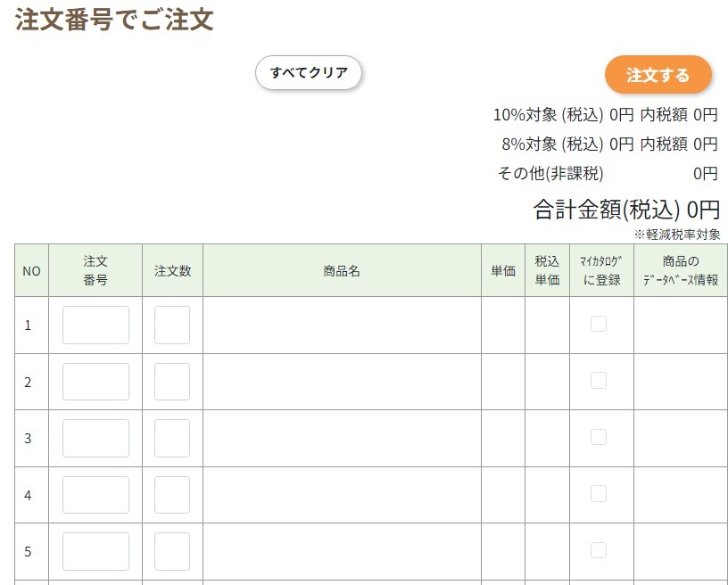
Task: Focus the 注文数 field in row 1
Action: tap(172, 325)
